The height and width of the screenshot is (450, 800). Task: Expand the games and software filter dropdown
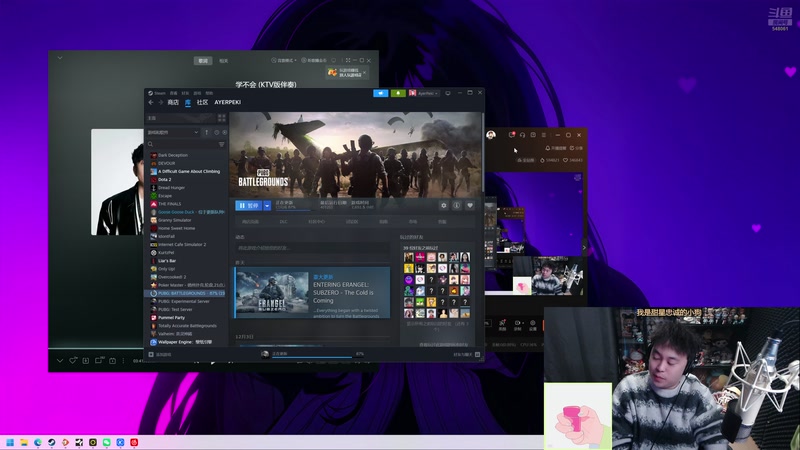point(173,132)
